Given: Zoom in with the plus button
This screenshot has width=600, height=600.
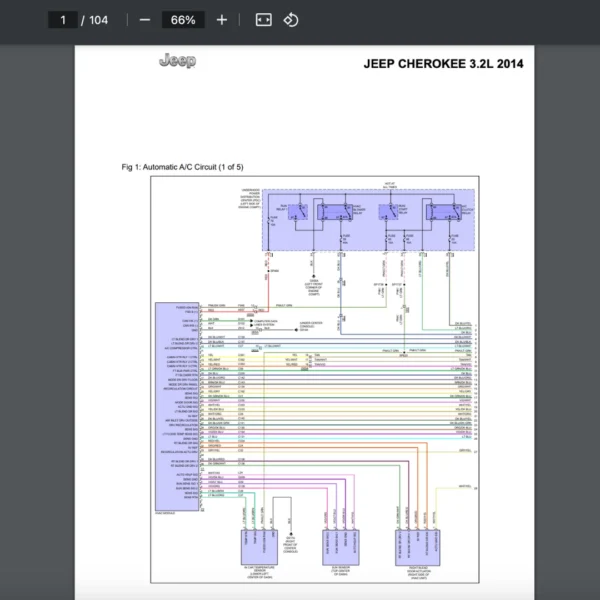Looking at the screenshot, I should 222,20.
